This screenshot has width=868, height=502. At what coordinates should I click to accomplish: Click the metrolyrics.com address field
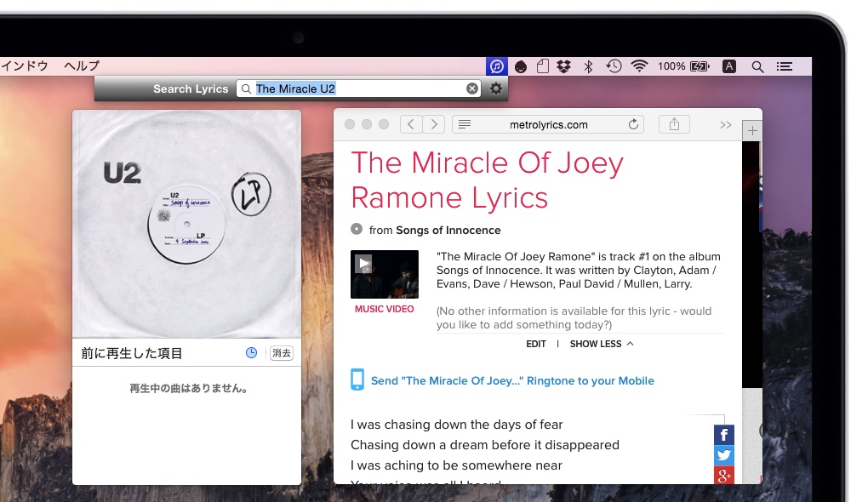tap(549, 124)
